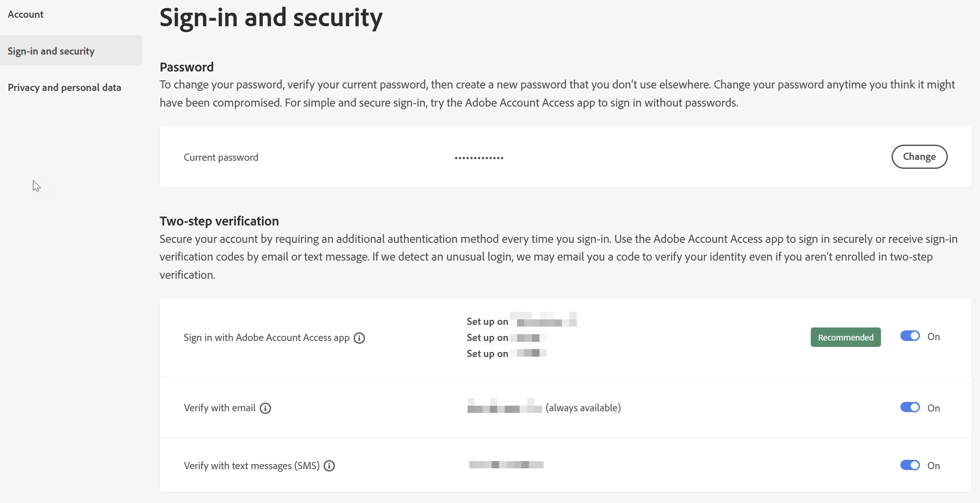Go to Privacy and personal data
Viewport: 980px width, 503px height.
tap(64, 88)
